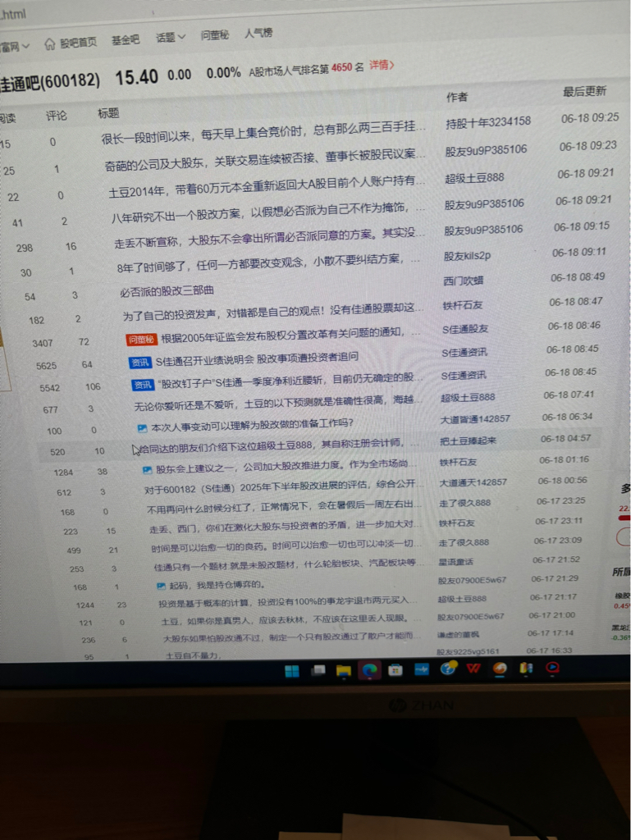Click the home icon beside 股吧首页
Image resolution: width=631 pixels, height=840 pixels.
tap(49, 44)
